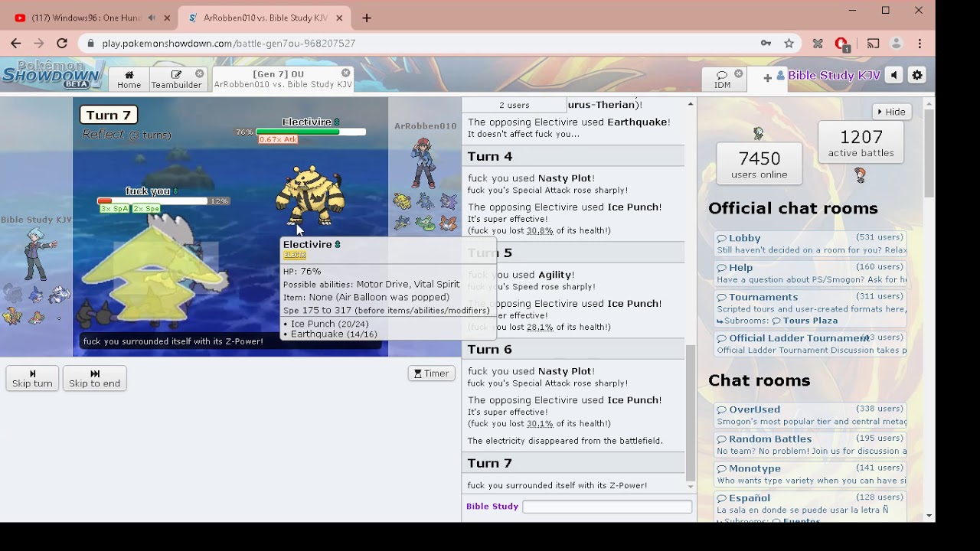
Task: Switch to the IDM chat tab
Action: (x=722, y=79)
